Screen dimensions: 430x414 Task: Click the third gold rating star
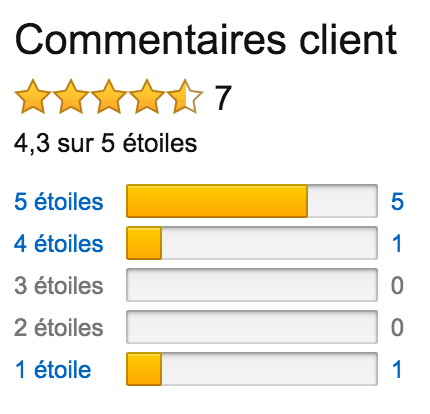(x=109, y=97)
